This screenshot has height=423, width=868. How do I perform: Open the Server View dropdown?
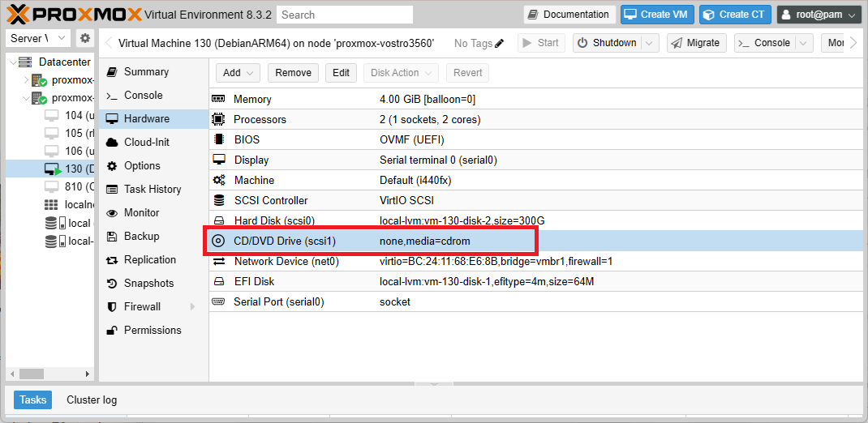pyautogui.click(x=37, y=38)
